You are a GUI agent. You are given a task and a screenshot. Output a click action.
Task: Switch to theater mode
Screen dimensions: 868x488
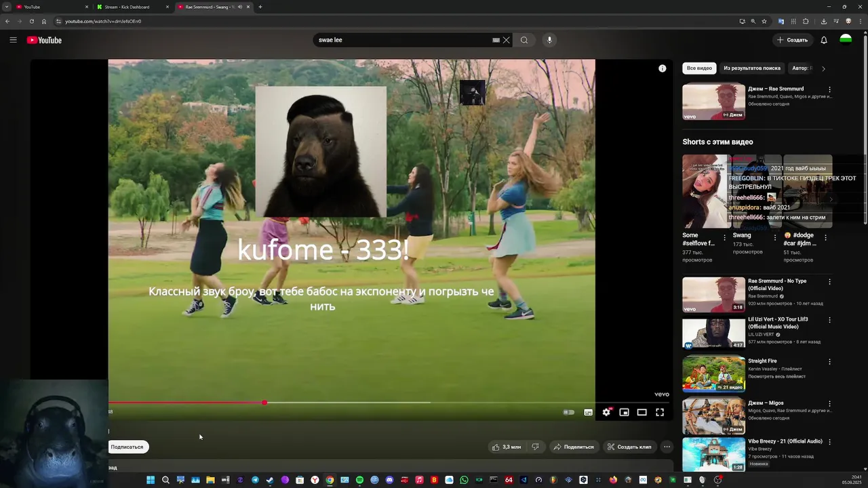pyautogui.click(x=642, y=412)
